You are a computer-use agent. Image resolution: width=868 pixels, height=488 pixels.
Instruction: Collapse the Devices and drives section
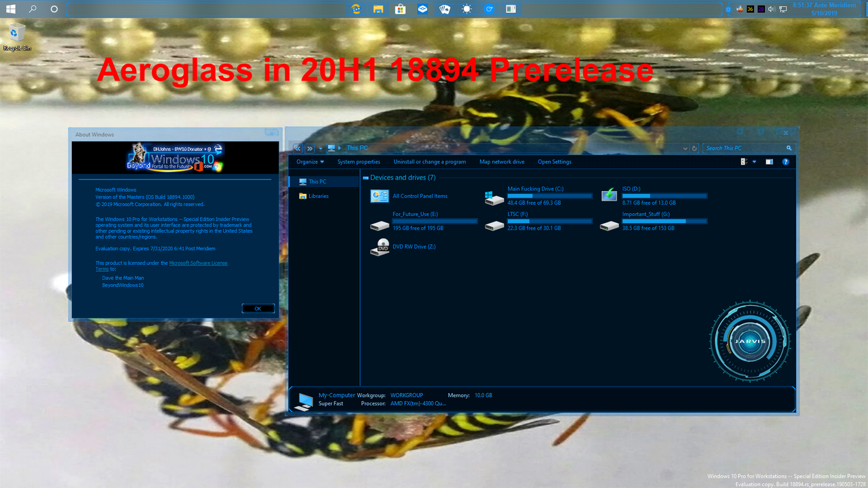click(x=366, y=178)
